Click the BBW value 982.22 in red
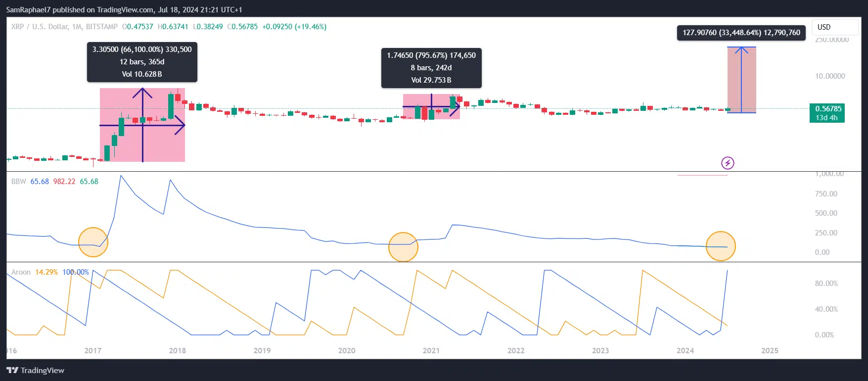Viewport: 868px width, 381px height. [x=64, y=182]
